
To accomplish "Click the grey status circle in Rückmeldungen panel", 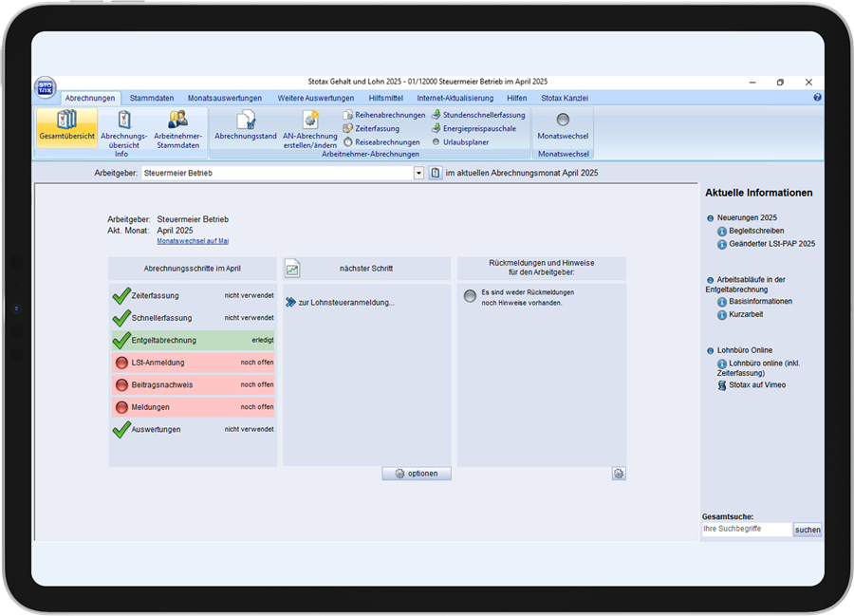I will (x=470, y=296).
